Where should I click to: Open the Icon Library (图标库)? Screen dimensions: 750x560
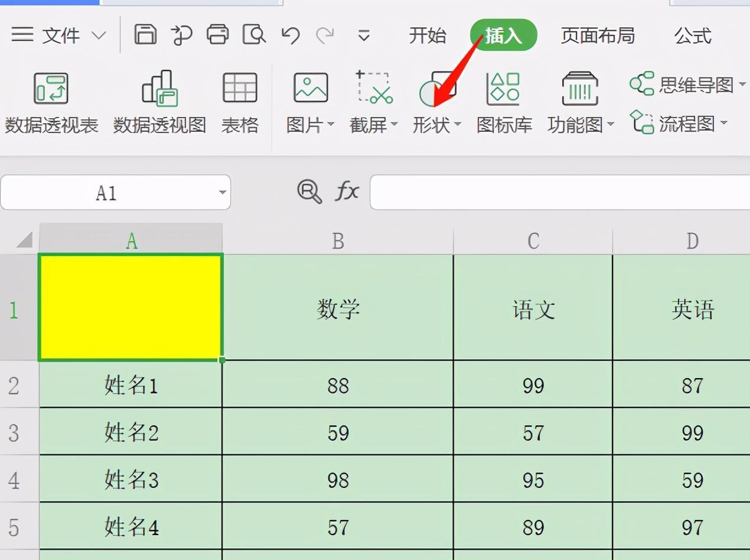pos(504,100)
